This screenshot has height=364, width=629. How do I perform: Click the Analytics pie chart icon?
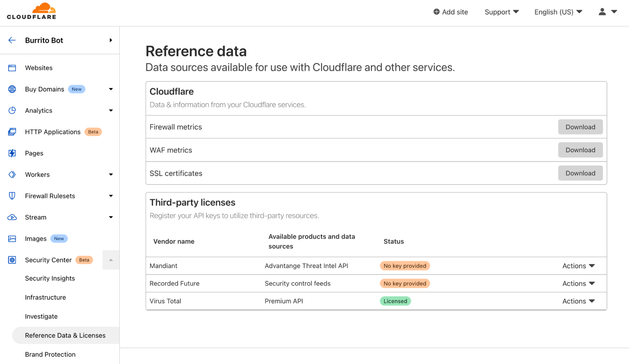coord(12,110)
